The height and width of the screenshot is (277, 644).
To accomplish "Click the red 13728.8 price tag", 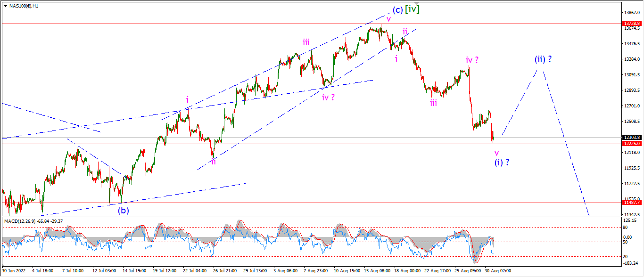I will 632,23.
